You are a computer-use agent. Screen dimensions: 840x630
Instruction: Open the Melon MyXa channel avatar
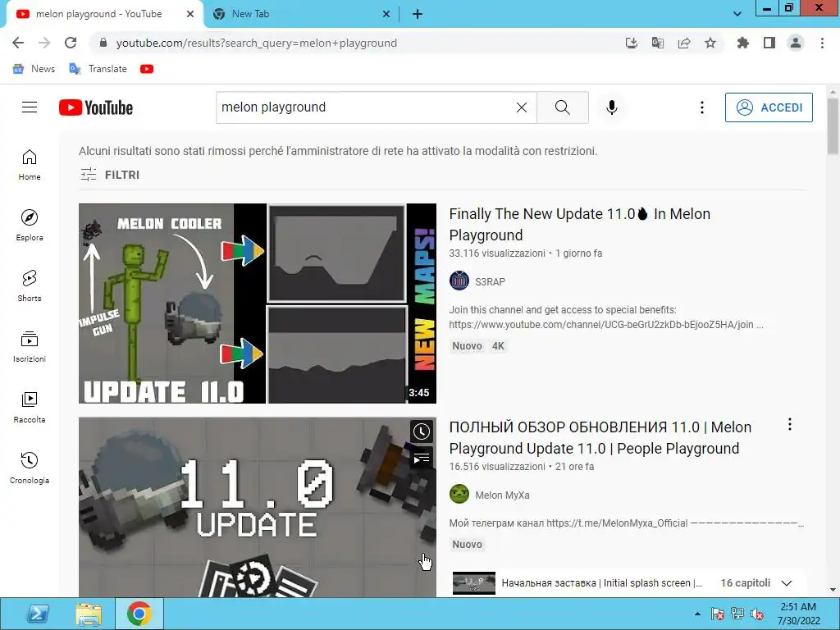tap(459, 495)
